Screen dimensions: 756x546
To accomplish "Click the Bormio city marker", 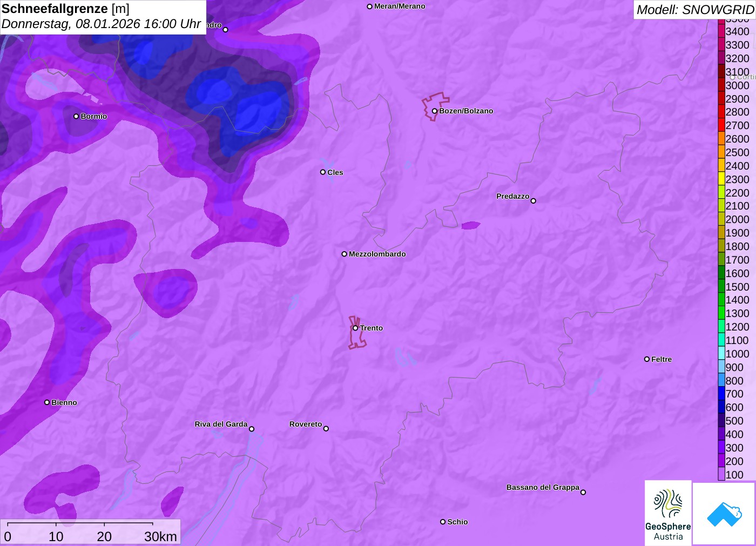I will pyautogui.click(x=76, y=116).
